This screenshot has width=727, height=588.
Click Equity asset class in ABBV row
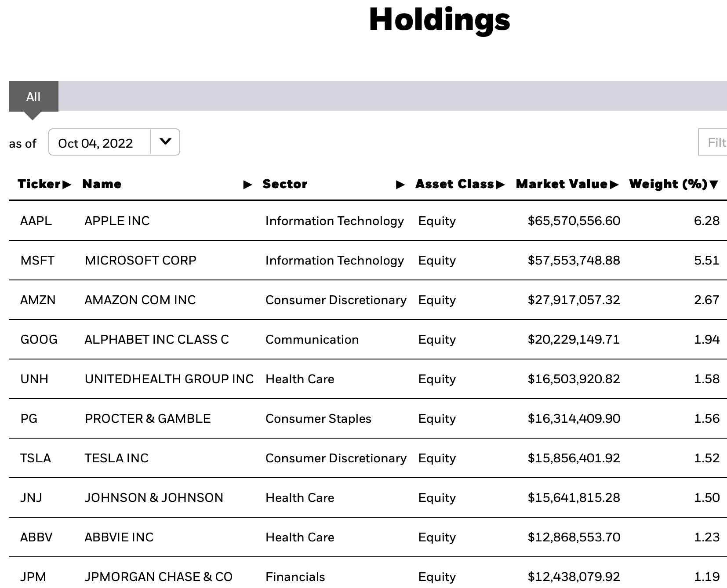pyautogui.click(x=437, y=537)
